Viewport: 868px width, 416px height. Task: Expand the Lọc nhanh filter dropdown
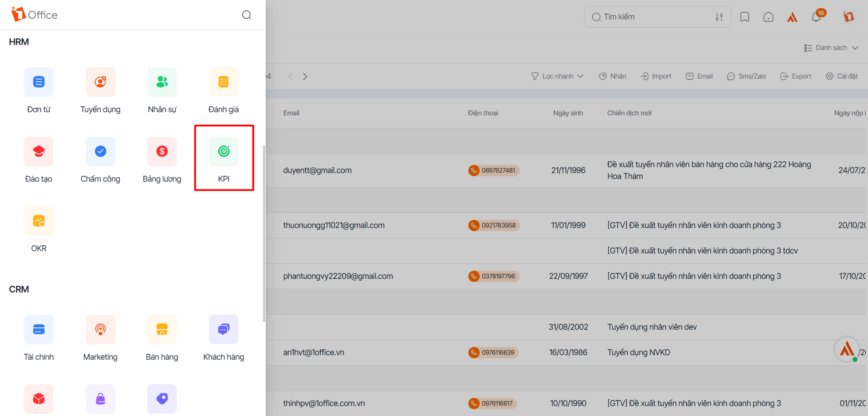557,76
